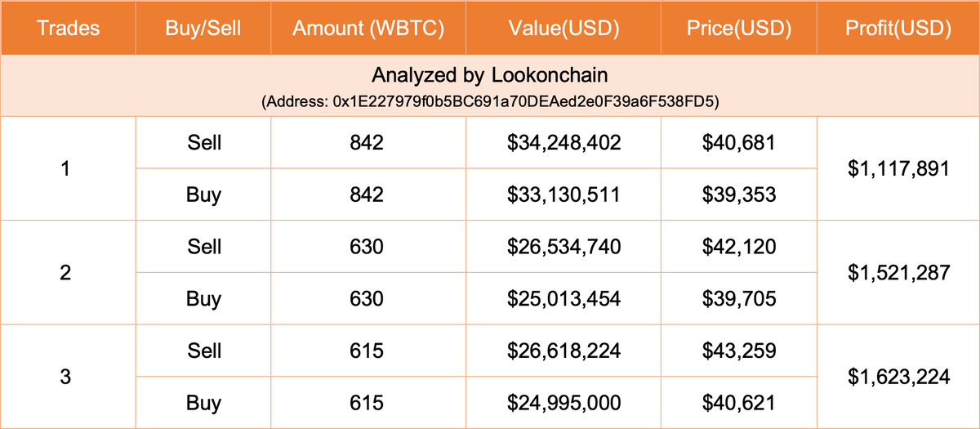Click the $25,013,454 value cell
The height and width of the screenshot is (429, 980).
pyautogui.click(x=563, y=299)
